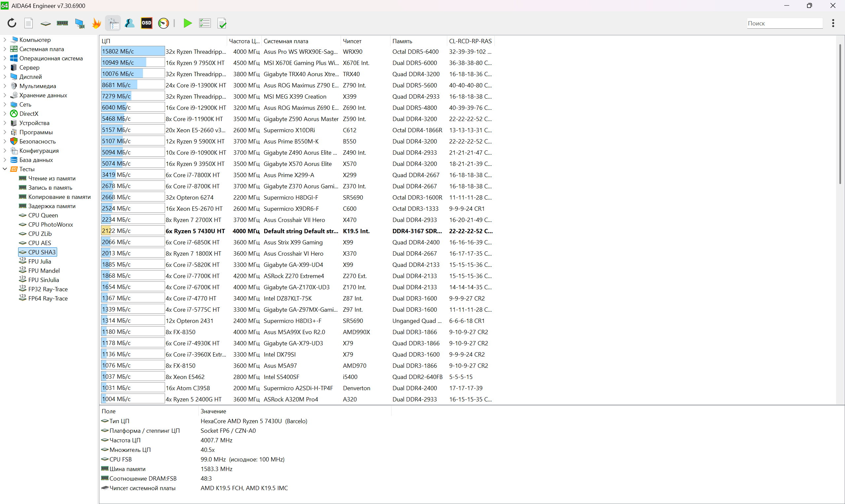Open the CPU AES benchmark
The width and height of the screenshot is (845, 504).
point(39,243)
